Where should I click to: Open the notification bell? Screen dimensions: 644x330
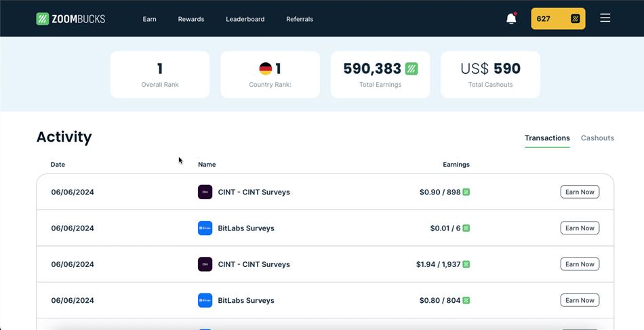pos(511,18)
